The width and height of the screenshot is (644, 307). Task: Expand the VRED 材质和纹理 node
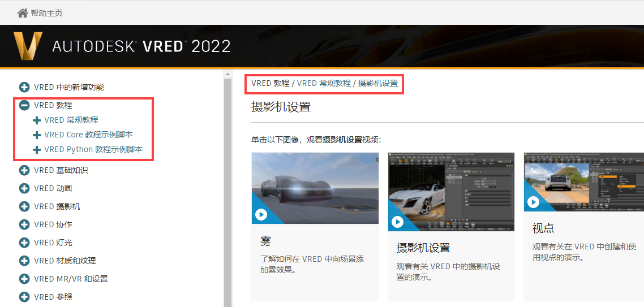(x=24, y=261)
